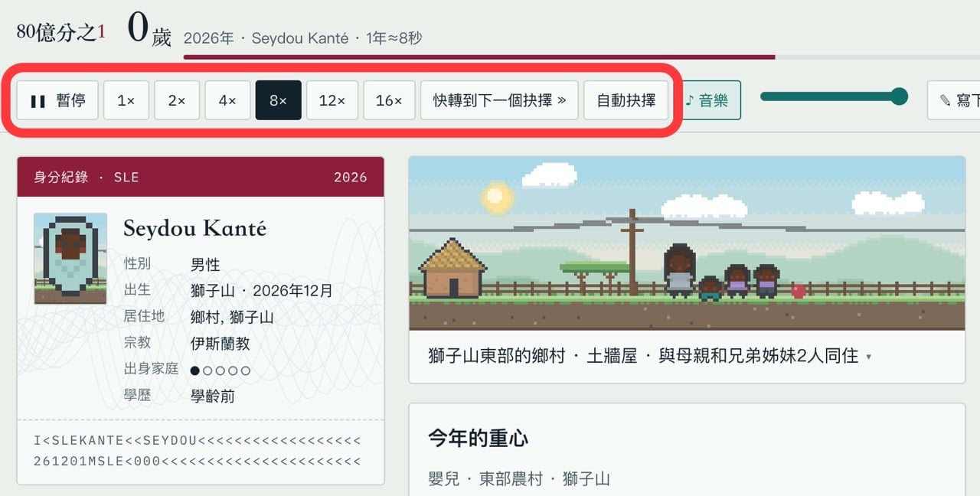Click Seydou Kanté's pixel portrait thumbnail
Viewport: 980px width, 496px height.
coord(70,259)
